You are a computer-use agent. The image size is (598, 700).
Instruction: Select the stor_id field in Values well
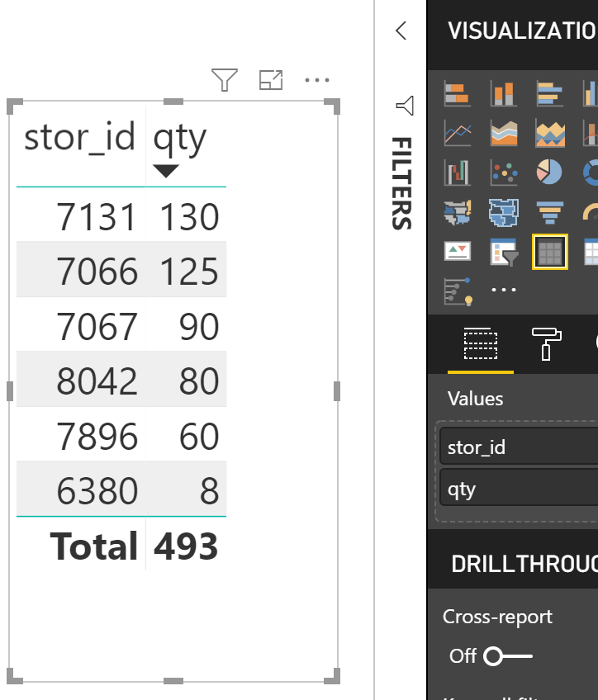tap(512, 447)
